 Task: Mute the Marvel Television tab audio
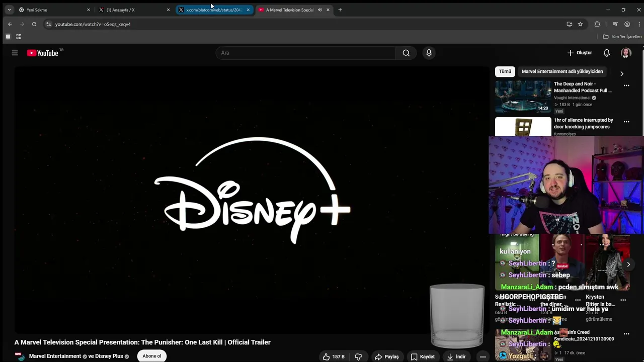tap(319, 10)
